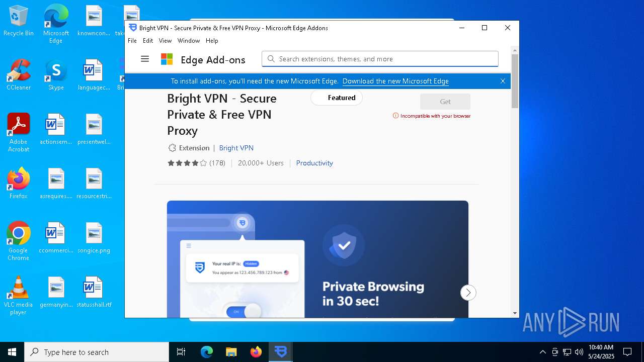Click the Private Browsing screenshot image
This screenshot has width=644, height=362.
[317, 259]
